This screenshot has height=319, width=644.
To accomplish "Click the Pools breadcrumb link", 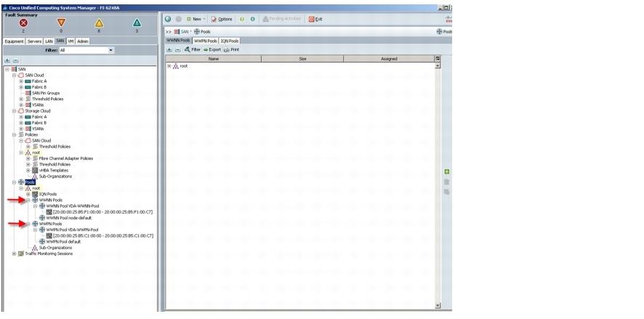I will tap(206, 32).
